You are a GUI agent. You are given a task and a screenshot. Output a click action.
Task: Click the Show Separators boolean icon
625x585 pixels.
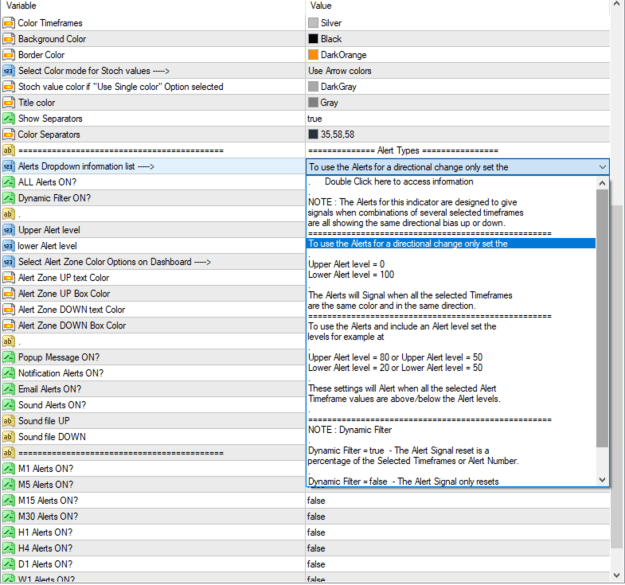point(8,119)
